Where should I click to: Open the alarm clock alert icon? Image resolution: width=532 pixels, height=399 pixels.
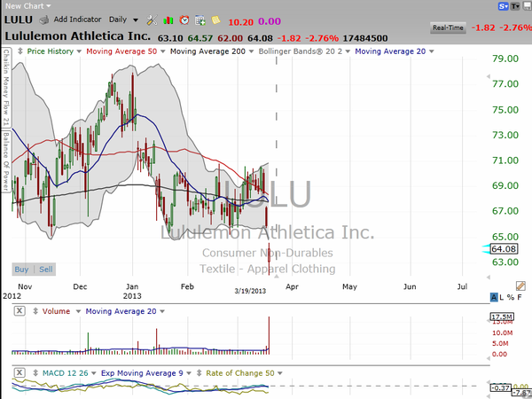pyautogui.click(x=184, y=19)
